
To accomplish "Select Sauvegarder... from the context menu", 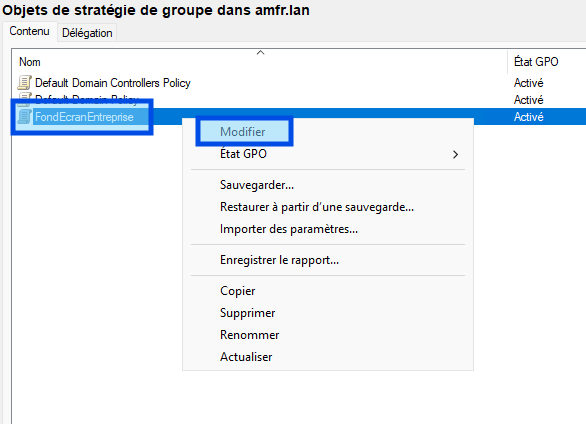I will (x=257, y=185).
